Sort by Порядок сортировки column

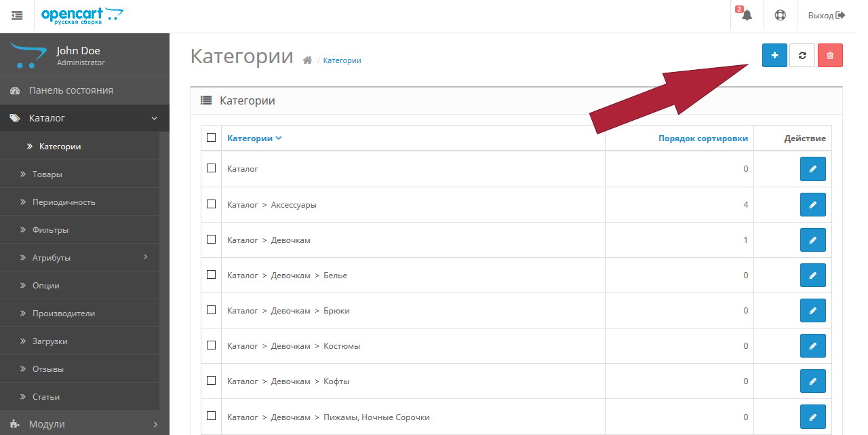(x=703, y=138)
